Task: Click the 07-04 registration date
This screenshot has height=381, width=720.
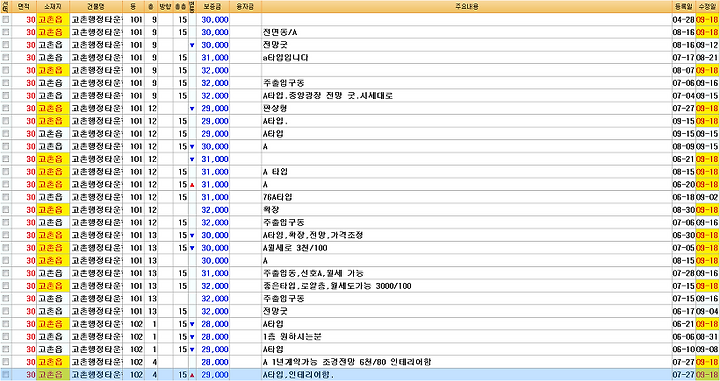Action: [683, 96]
